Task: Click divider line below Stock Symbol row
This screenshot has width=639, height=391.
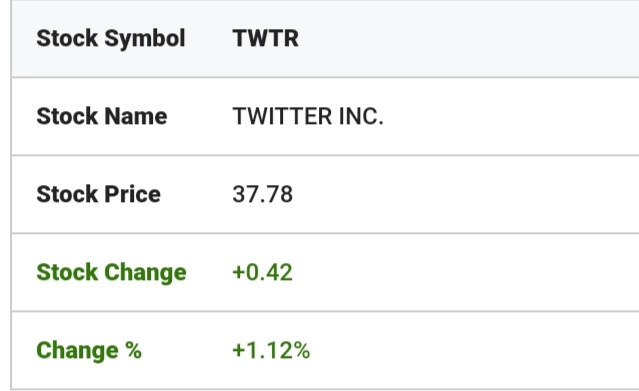Action: 325,77
